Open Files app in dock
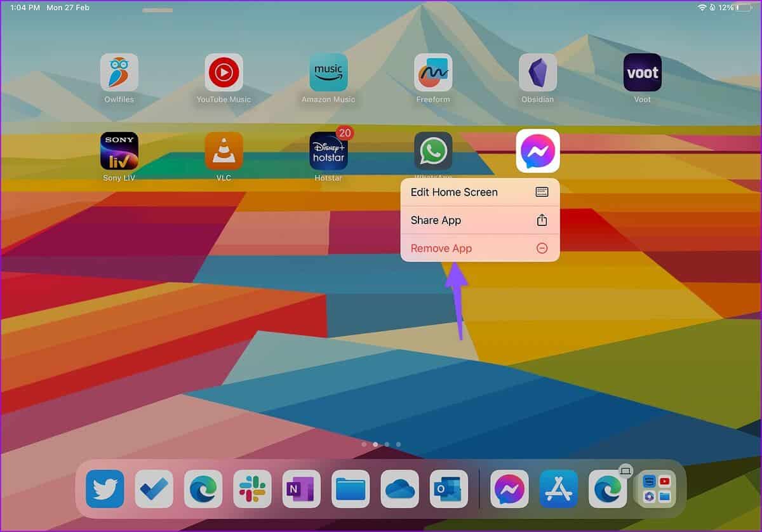 pyautogui.click(x=351, y=489)
